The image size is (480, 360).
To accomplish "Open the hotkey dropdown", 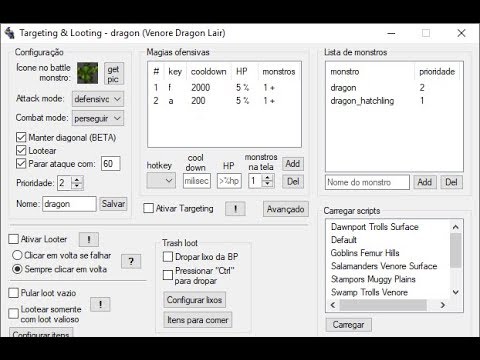I will [161, 181].
